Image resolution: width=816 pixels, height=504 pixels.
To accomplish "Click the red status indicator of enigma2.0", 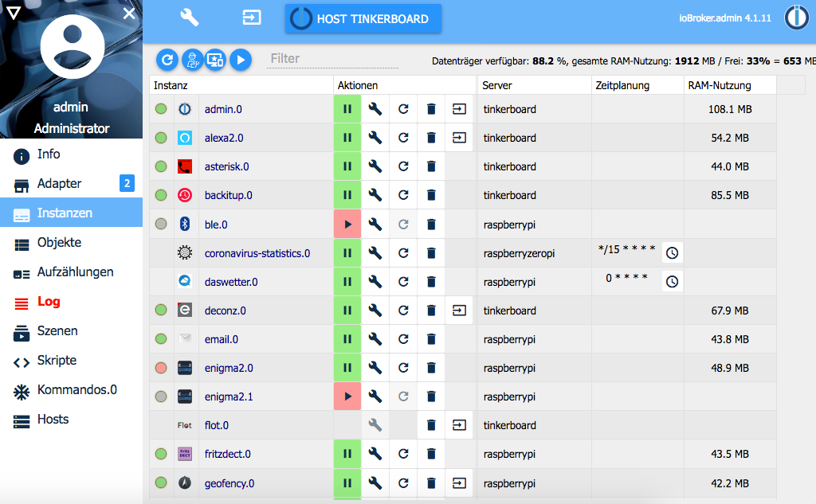I will click(161, 368).
